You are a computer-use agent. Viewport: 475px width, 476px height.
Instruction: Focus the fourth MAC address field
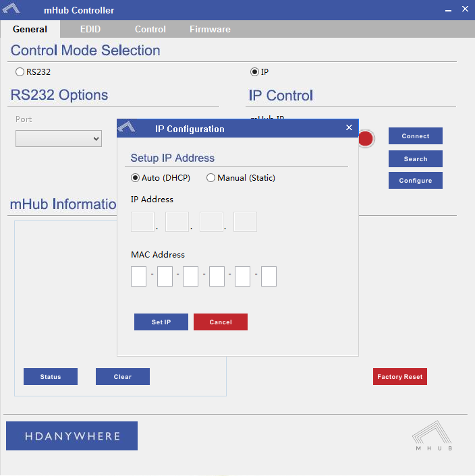click(x=217, y=276)
